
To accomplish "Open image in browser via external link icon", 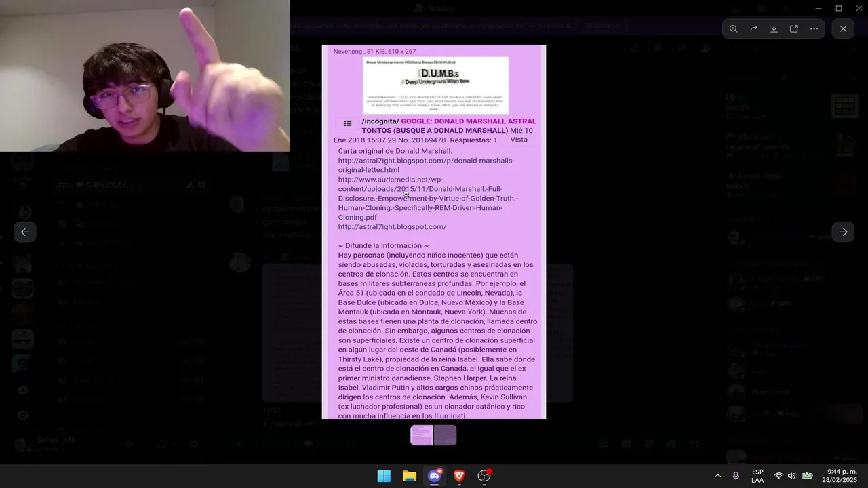I will pos(794,29).
